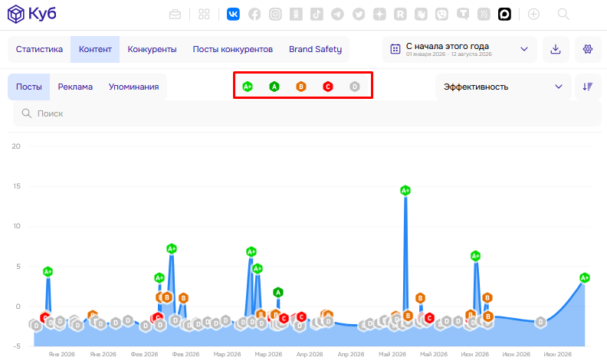
Task: Select the Реклама sub-tab
Action: (x=75, y=87)
